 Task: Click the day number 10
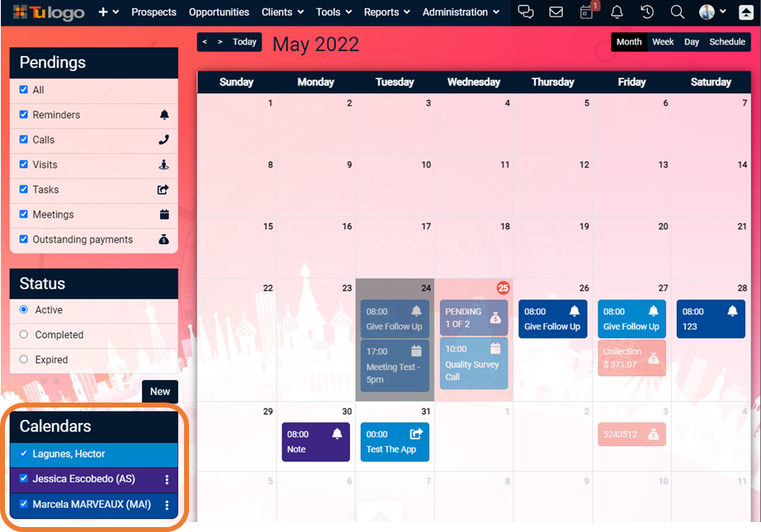coord(426,165)
